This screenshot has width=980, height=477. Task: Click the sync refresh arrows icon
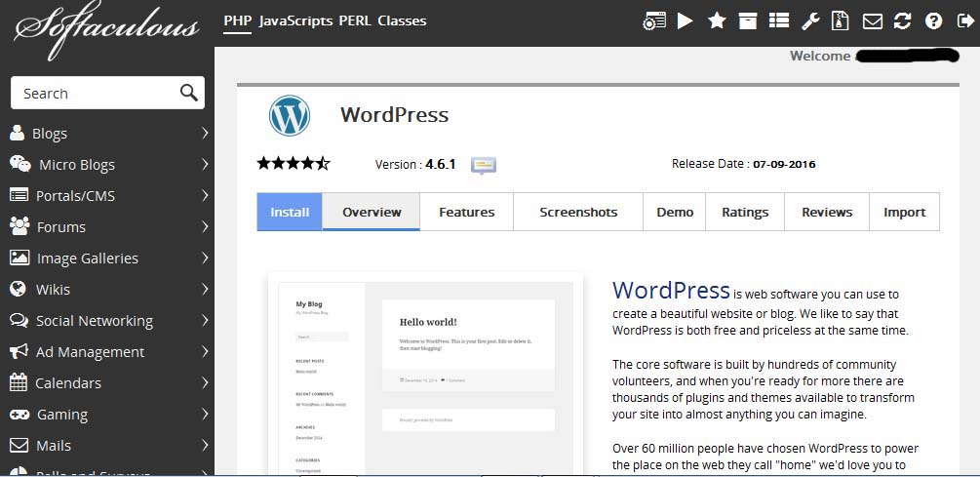click(903, 20)
